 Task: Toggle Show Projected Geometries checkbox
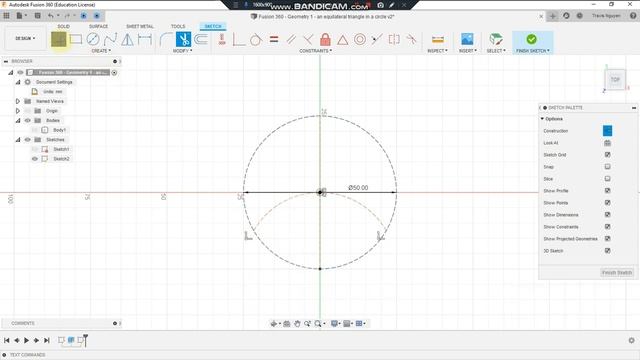coord(607,238)
